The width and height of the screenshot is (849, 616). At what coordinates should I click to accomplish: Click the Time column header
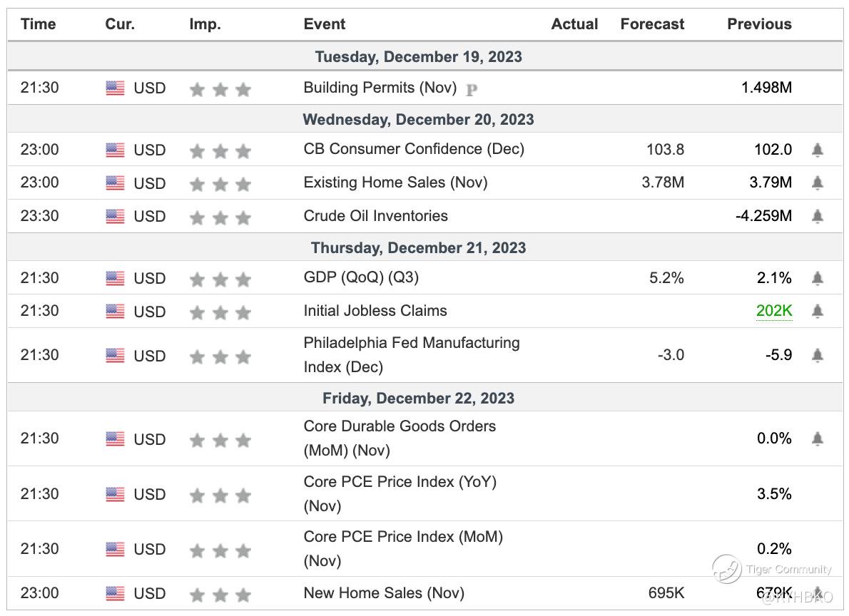38,24
